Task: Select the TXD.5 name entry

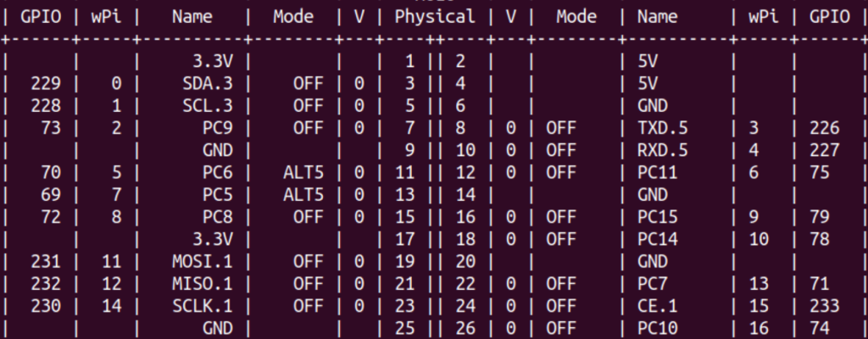Action: pyautogui.click(x=663, y=128)
